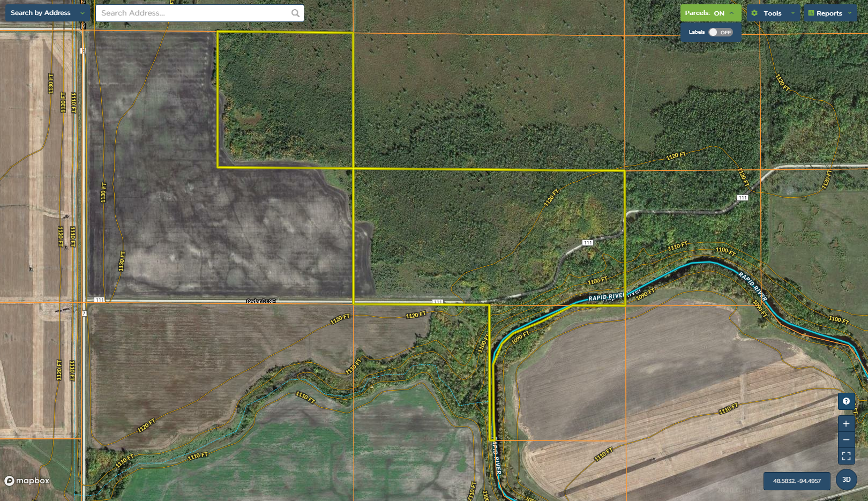868x501 pixels.
Task: Zoom in using the plus button
Action: click(846, 424)
